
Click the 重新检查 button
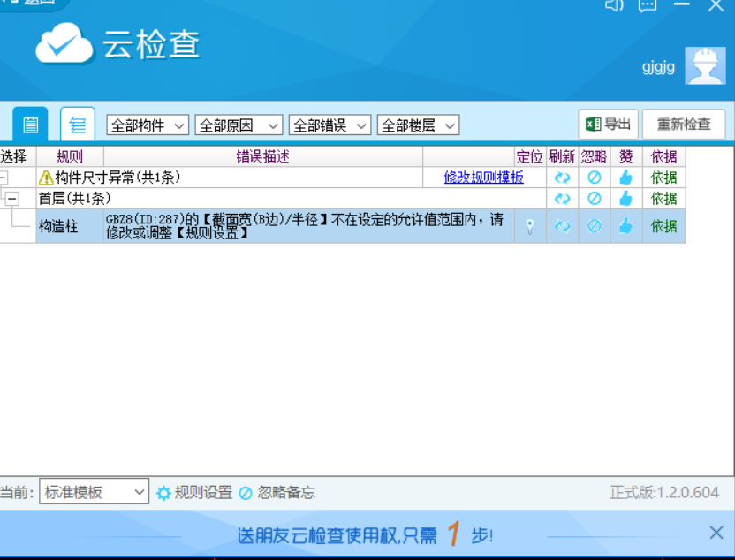coord(684,125)
